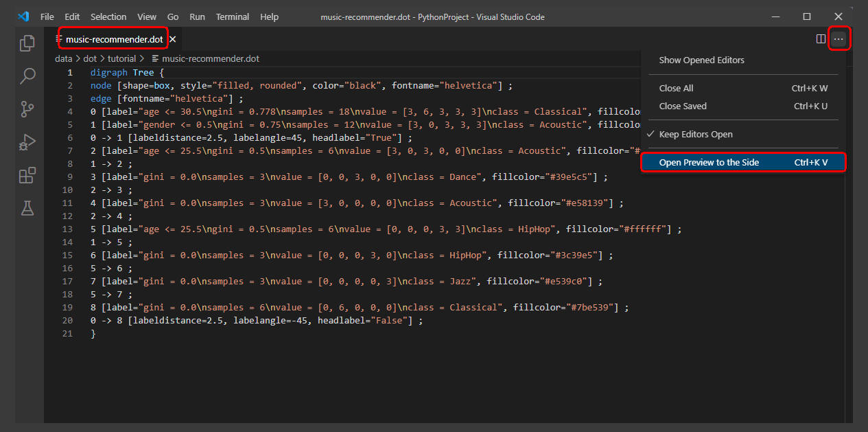Click line number 1 in the gutter

point(69,72)
